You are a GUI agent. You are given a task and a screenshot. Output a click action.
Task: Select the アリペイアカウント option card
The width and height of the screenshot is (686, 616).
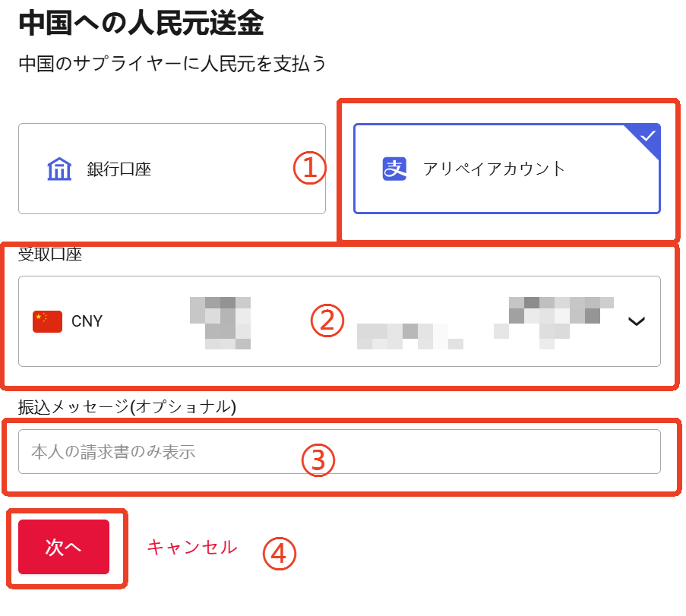[x=507, y=169]
